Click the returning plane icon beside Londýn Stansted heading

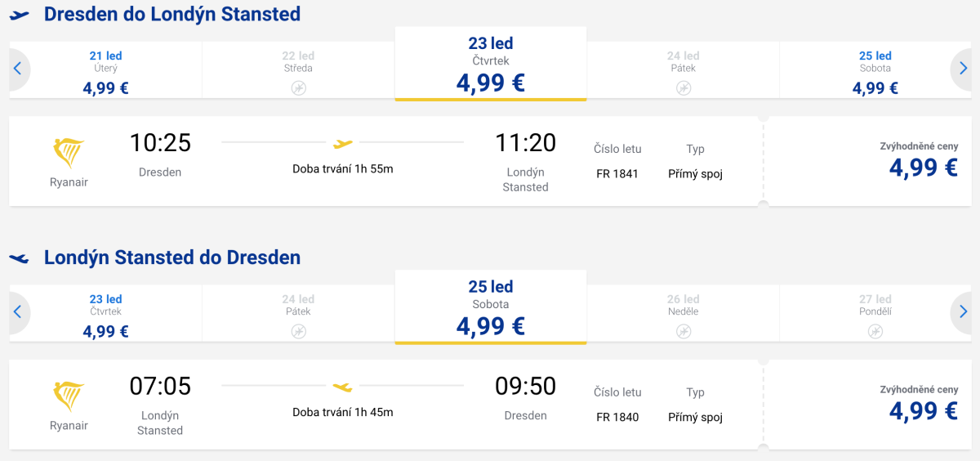19,258
